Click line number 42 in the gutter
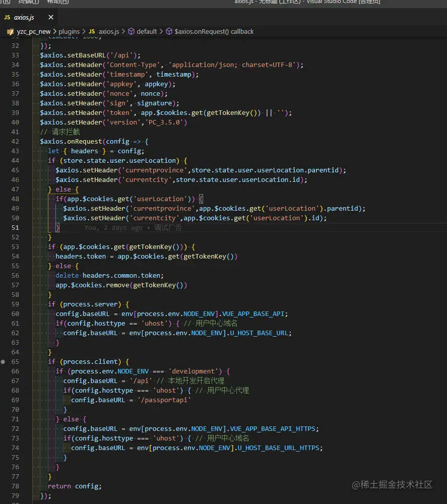 coord(15,142)
